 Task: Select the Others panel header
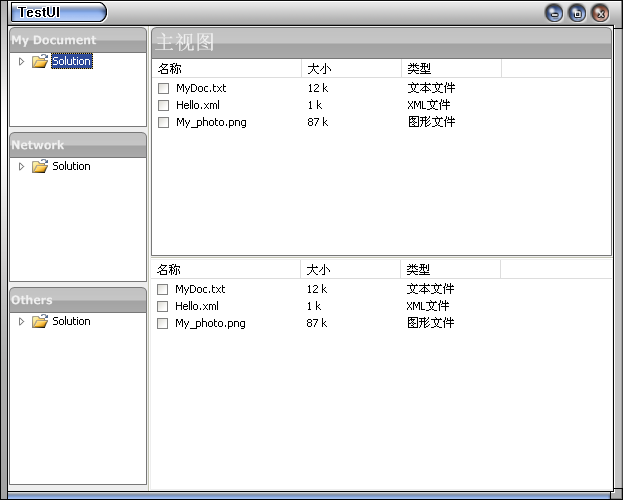point(78,300)
